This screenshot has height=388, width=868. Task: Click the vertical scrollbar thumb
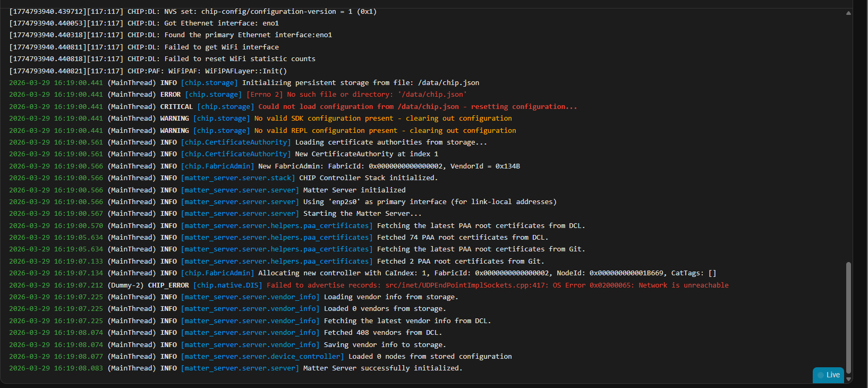click(848, 317)
